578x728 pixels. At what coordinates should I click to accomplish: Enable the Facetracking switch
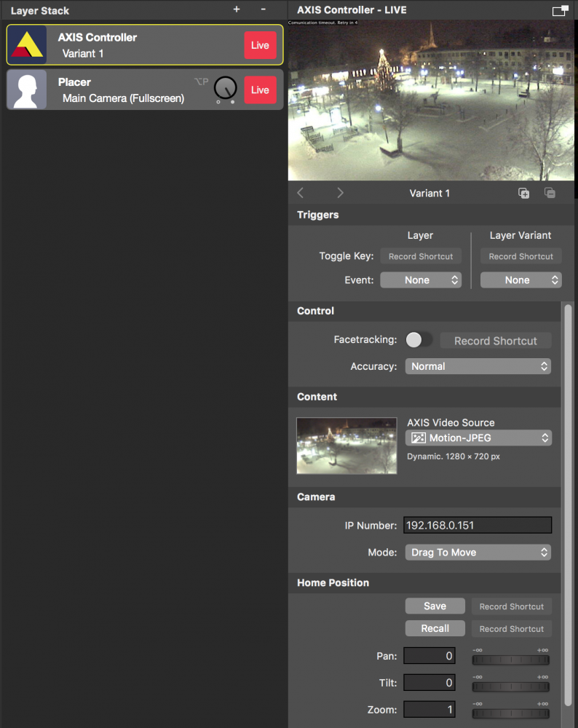tap(419, 340)
